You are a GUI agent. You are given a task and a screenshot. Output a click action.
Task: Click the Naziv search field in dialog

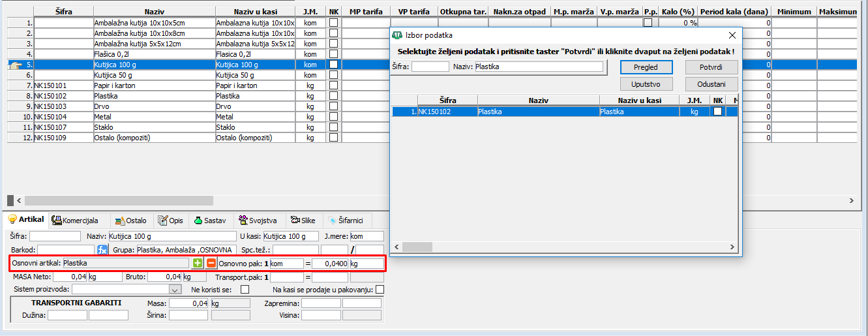(x=539, y=67)
